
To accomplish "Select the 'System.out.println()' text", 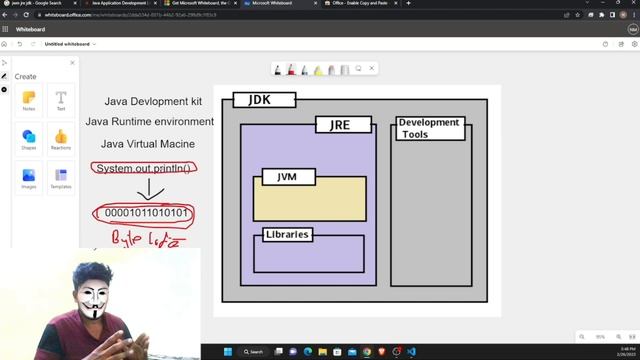I will 143,168.
